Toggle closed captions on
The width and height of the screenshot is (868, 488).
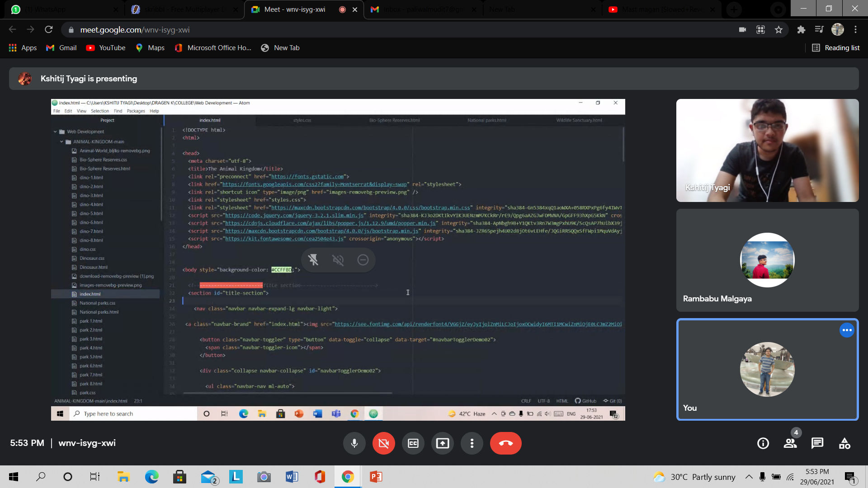413,443
